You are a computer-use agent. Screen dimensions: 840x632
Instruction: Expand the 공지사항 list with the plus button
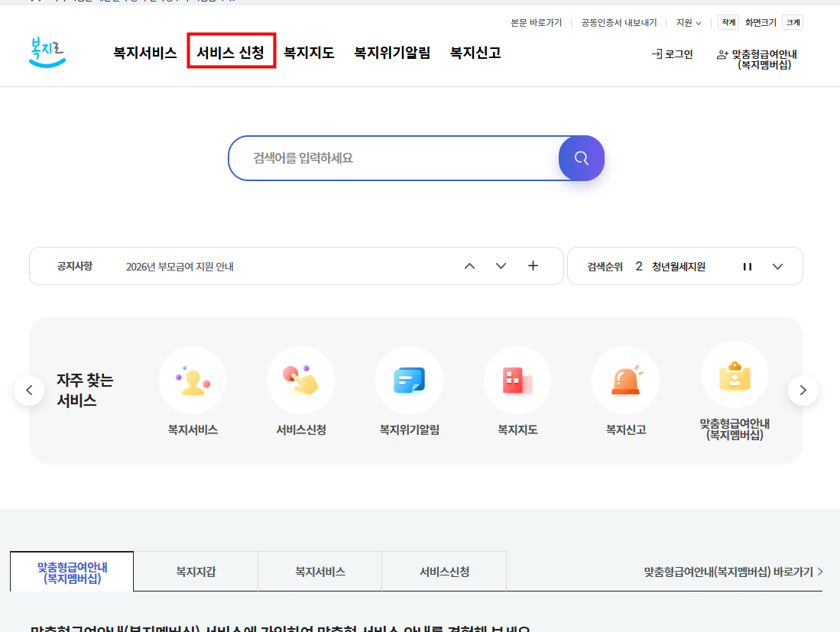tap(532, 265)
